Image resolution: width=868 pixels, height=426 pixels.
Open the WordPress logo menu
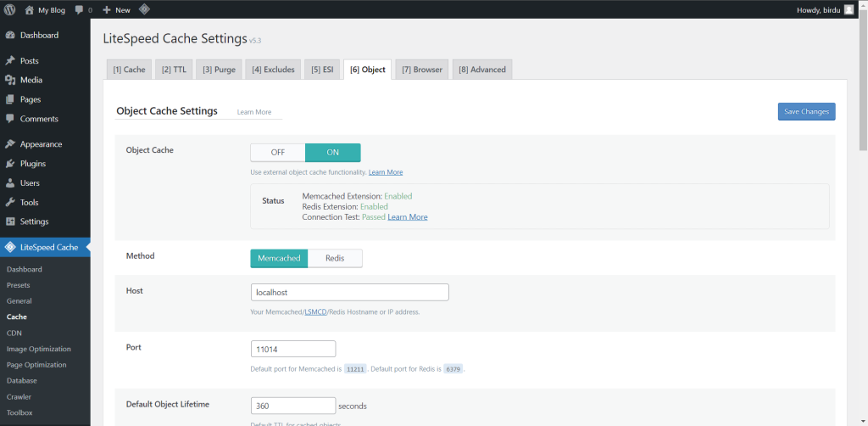(x=9, y=9)
